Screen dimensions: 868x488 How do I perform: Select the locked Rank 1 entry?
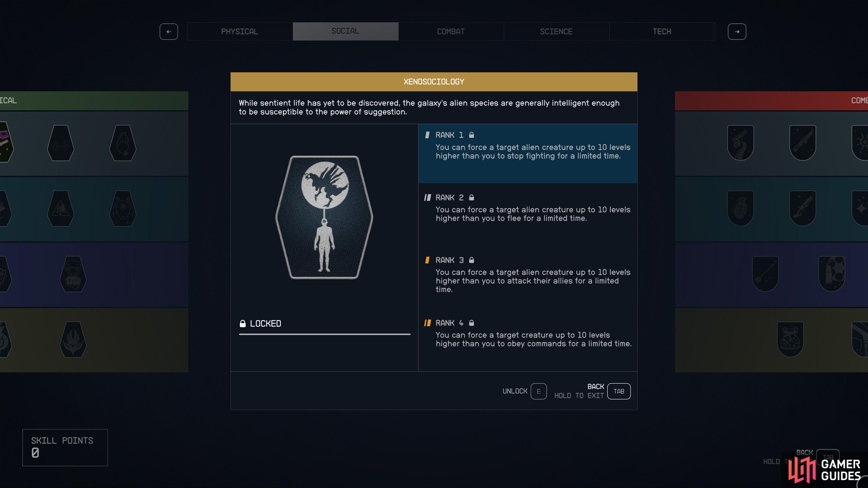tap(528, 154)
